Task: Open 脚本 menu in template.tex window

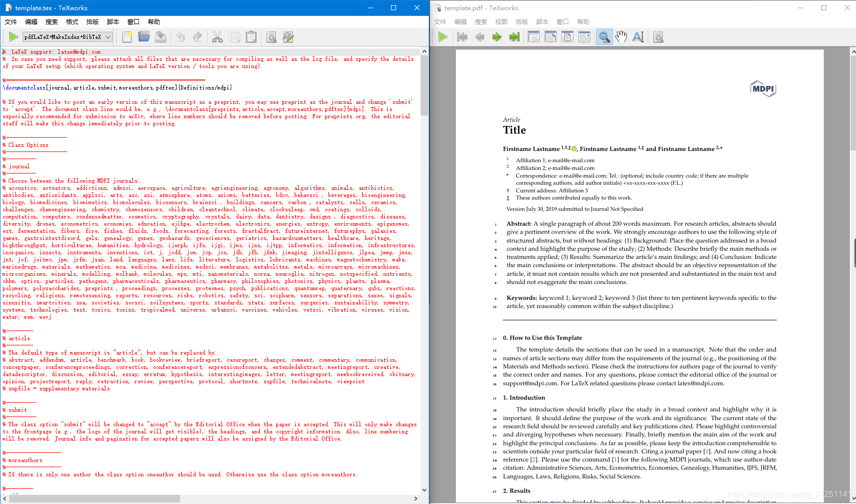Action: point(113,22)
